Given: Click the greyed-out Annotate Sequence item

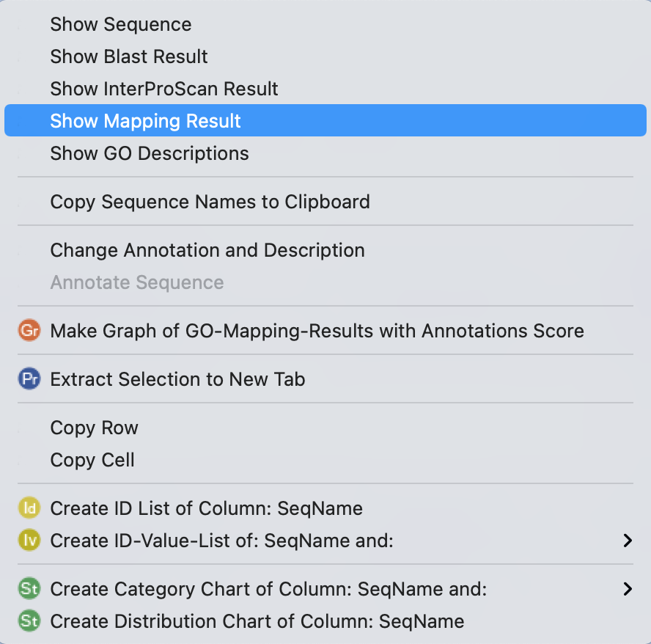Looking at the screenshot, I should (137, 282).
